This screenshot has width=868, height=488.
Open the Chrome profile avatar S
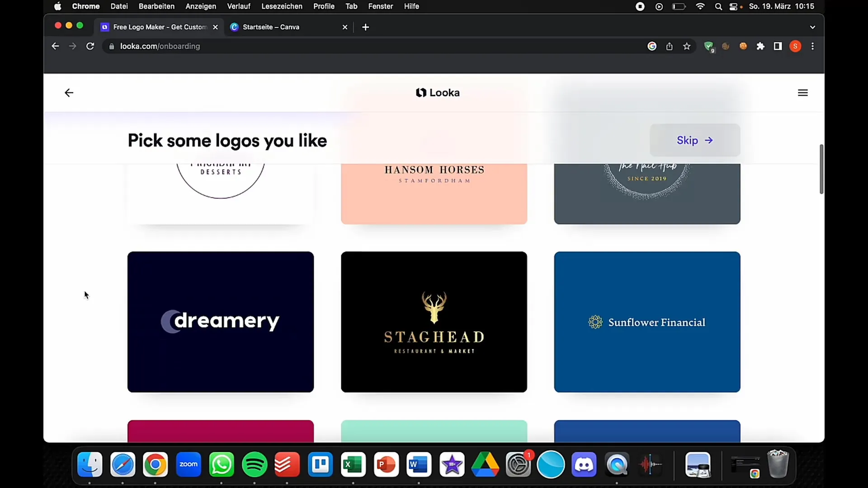[x=795, y=46]
